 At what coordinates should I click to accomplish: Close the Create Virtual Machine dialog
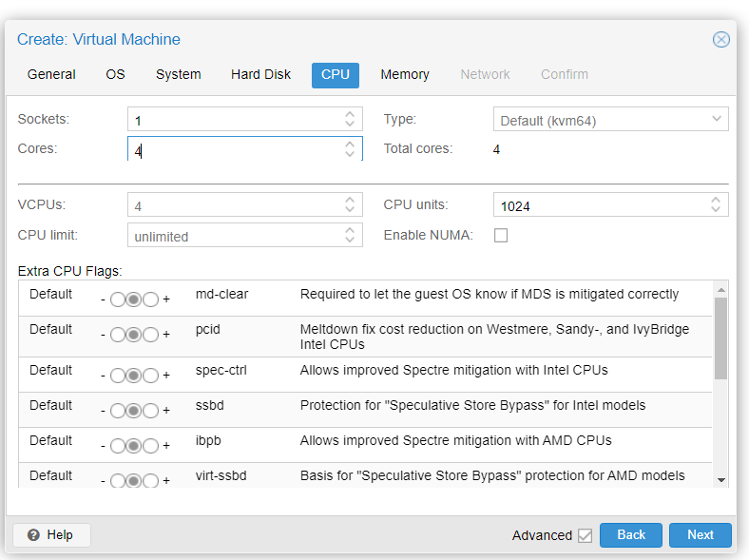click(x=721, y=39)
